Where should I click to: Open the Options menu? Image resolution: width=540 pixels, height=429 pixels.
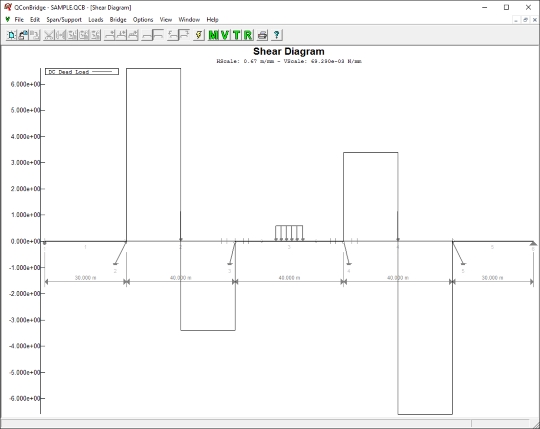[143, 20]
